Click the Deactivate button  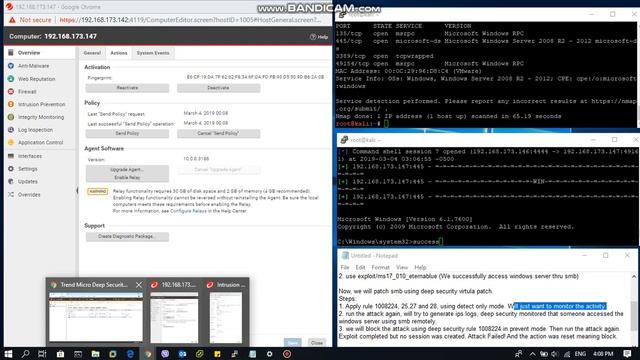(218, 88)
